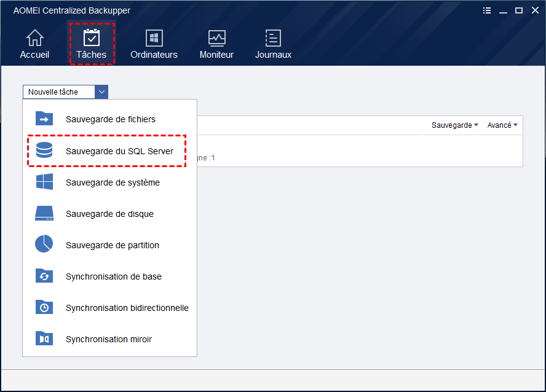
Task: Click the pie chart partition backup icon
Action: click(x=44, y=244)
